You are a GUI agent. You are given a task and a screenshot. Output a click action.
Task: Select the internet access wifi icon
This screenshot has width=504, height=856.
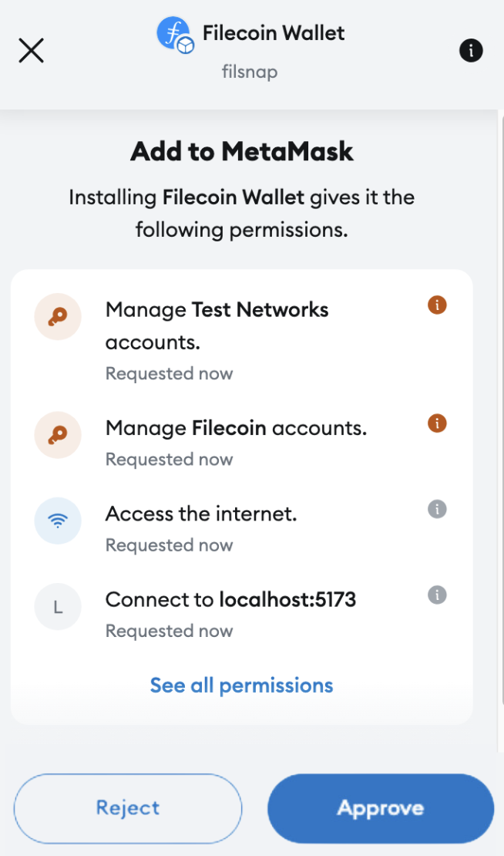pos(58,521)
